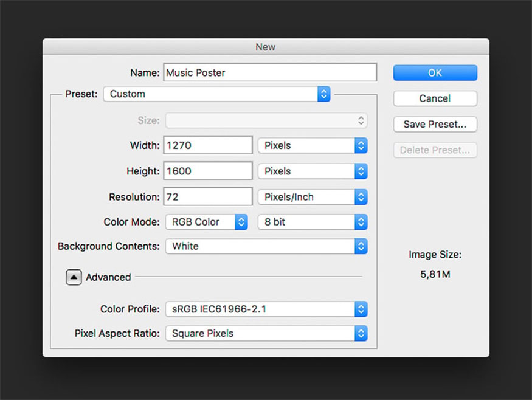This screenshot has height=400, width=532.
Task: Open the Pixel Aspect Ratio dropdown
Action: [x=266, y=333]
